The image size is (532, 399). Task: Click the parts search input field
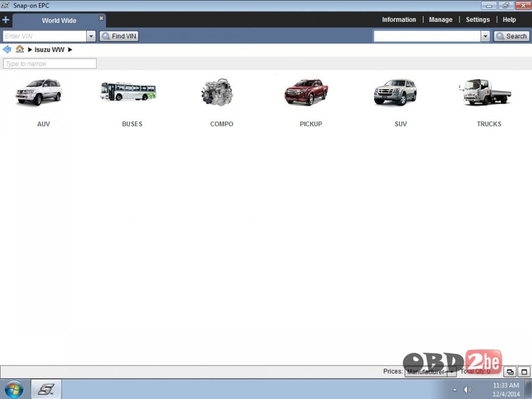coord(427,36)
